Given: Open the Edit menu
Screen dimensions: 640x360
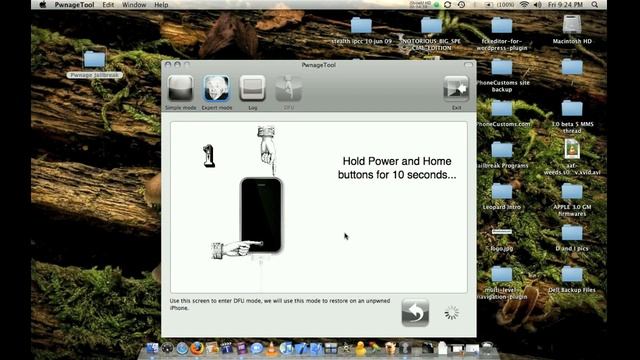Looking at the screenshot, I should (108, 5).
